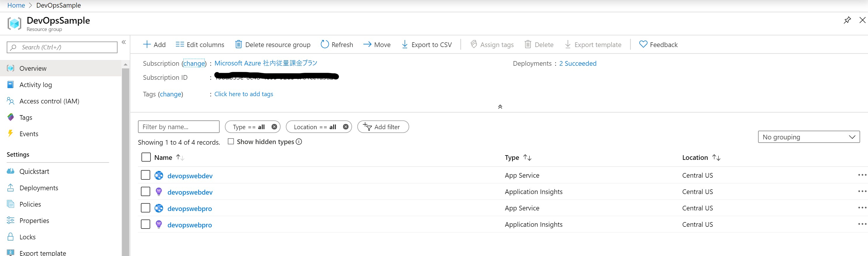
Task: Click the Subscription change link
Action: (x=194, y=63)
